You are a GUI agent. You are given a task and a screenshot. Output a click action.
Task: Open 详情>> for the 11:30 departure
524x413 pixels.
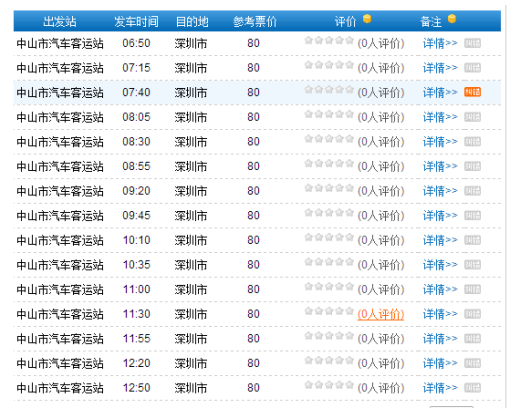point(440,314)
